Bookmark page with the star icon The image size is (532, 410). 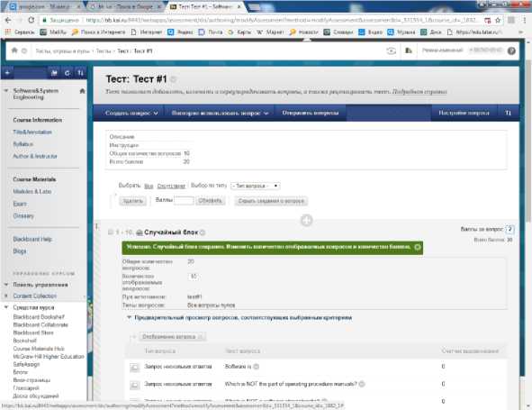point(498,21)
